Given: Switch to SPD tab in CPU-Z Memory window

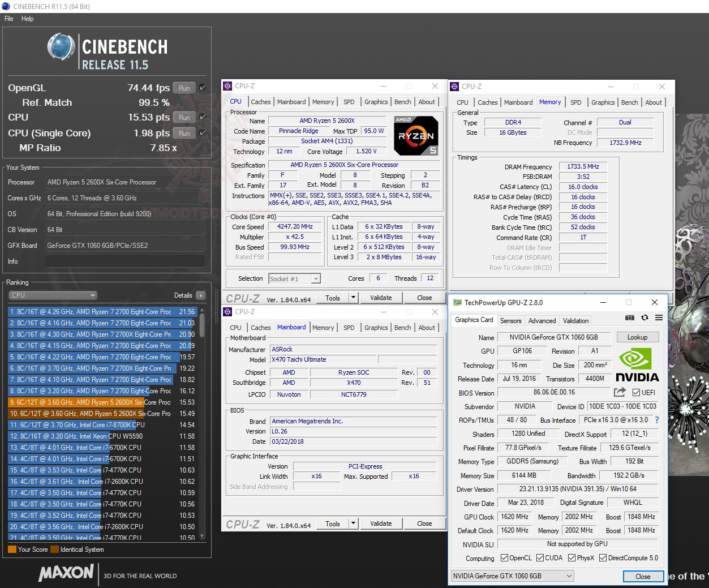Looking at the screenshot, I should point(575,102).
